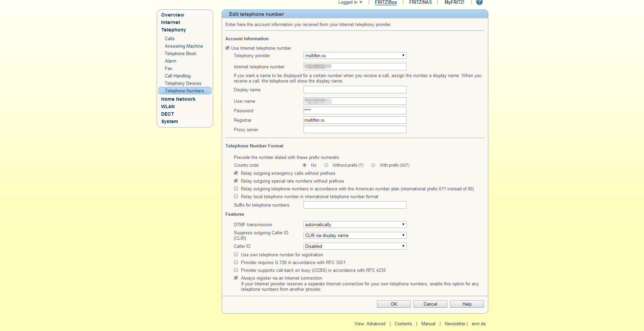644x331 pixels.
Task: Open MyFRITZ! link
Action: point(454,2)
